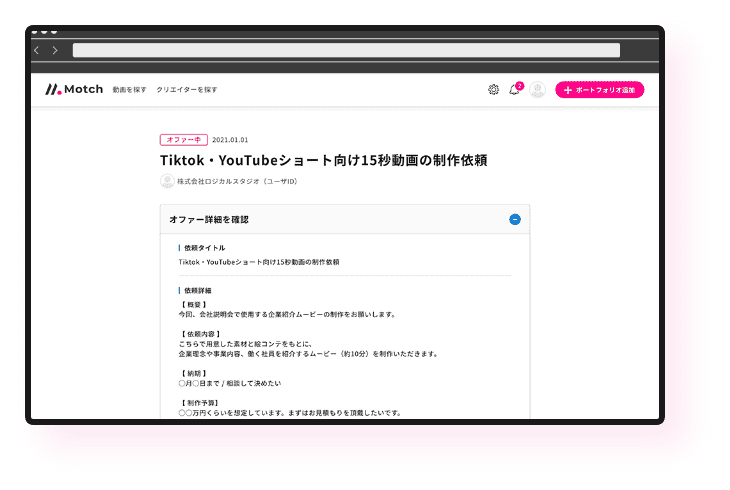Open the settings gear icon
The width and height of the screenshot is (730, 490).
(x=493, y=90)
